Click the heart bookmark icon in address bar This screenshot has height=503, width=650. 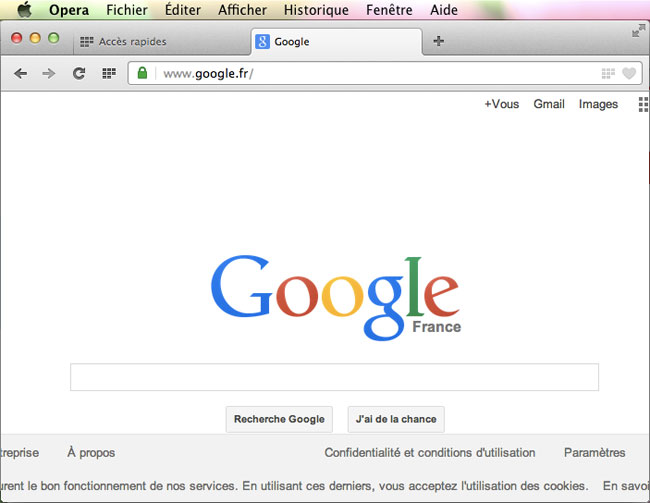[x=629, y=73]
